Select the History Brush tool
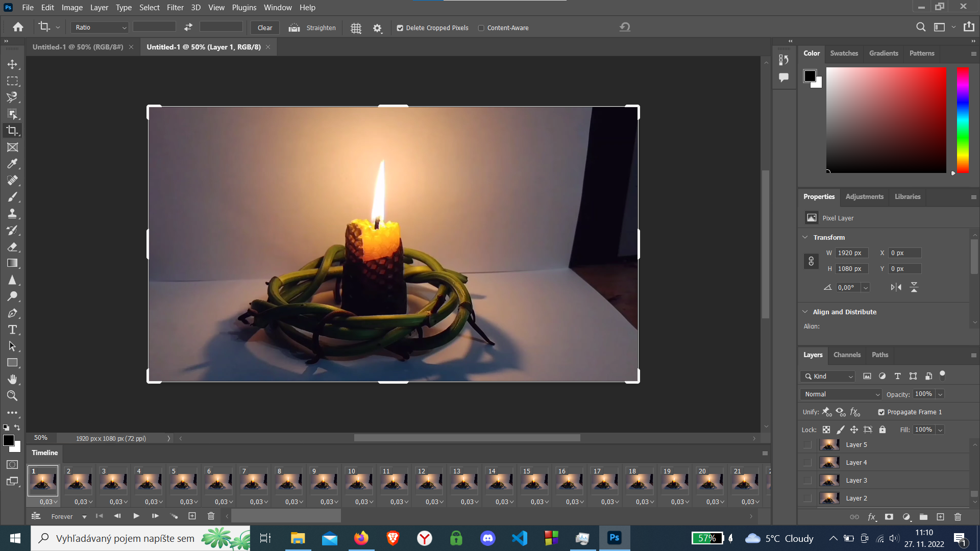 click(x=12, y=230)
